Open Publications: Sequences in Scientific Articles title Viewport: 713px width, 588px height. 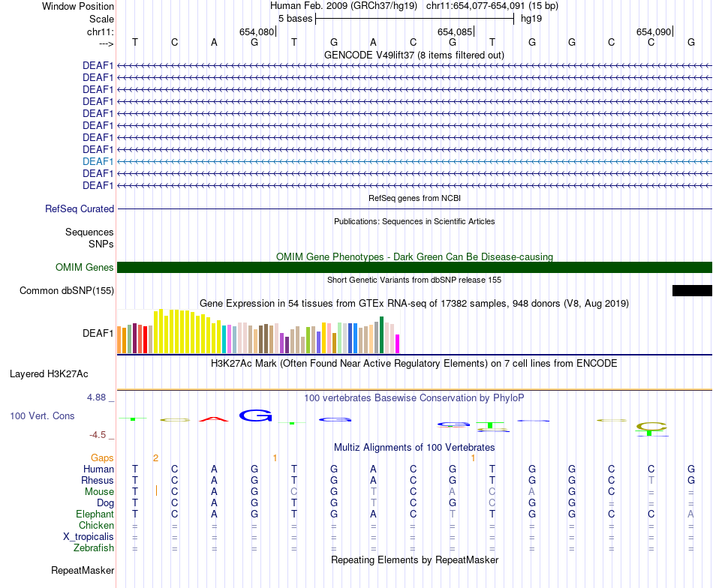[414, 221]
